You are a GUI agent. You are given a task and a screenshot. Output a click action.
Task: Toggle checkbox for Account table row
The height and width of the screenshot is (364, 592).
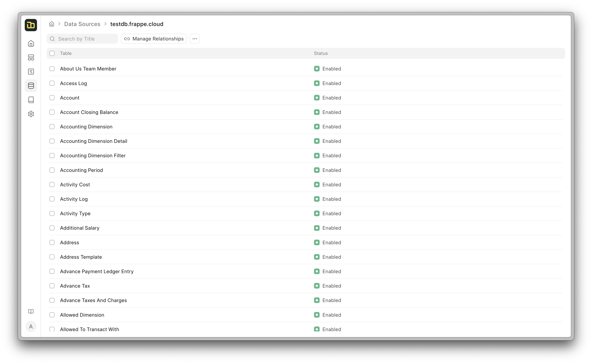[x=52, y=98]
